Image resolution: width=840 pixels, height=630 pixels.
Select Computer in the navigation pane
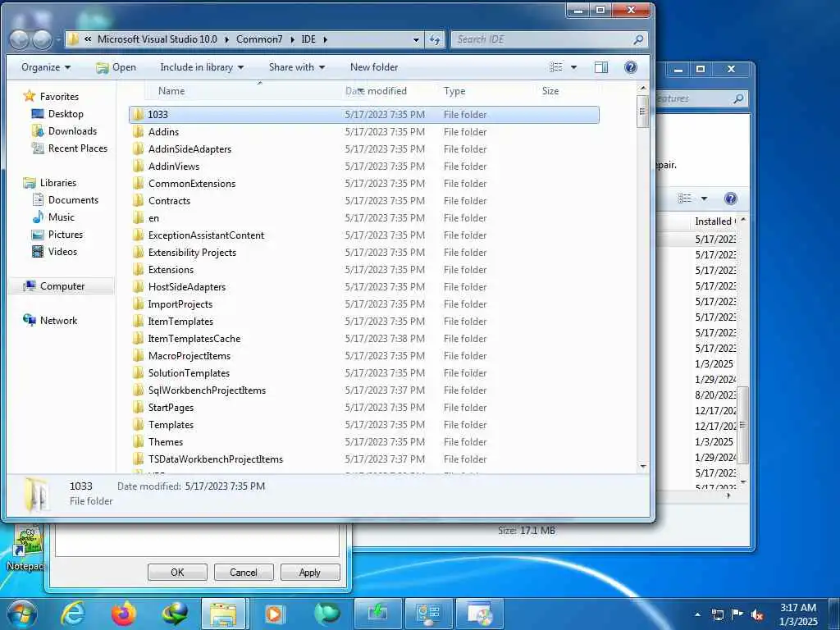pos(62,286)
